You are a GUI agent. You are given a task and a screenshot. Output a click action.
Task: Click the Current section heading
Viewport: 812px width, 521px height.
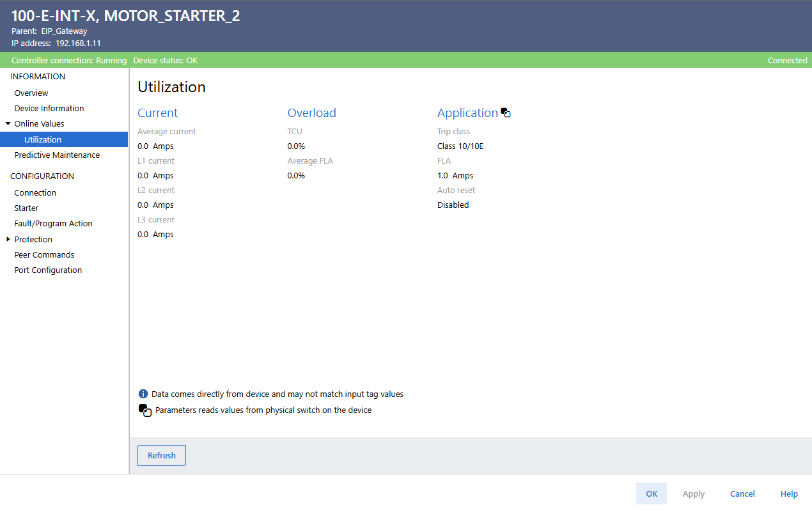[x=157, y=113]
